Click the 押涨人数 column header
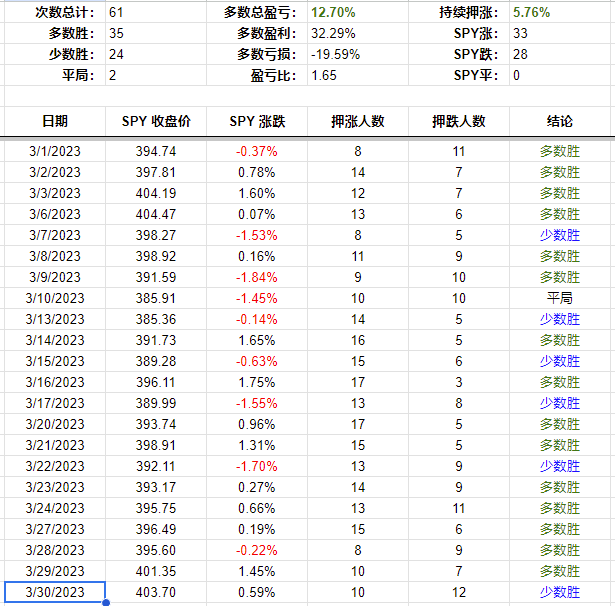 coord(358,121)
